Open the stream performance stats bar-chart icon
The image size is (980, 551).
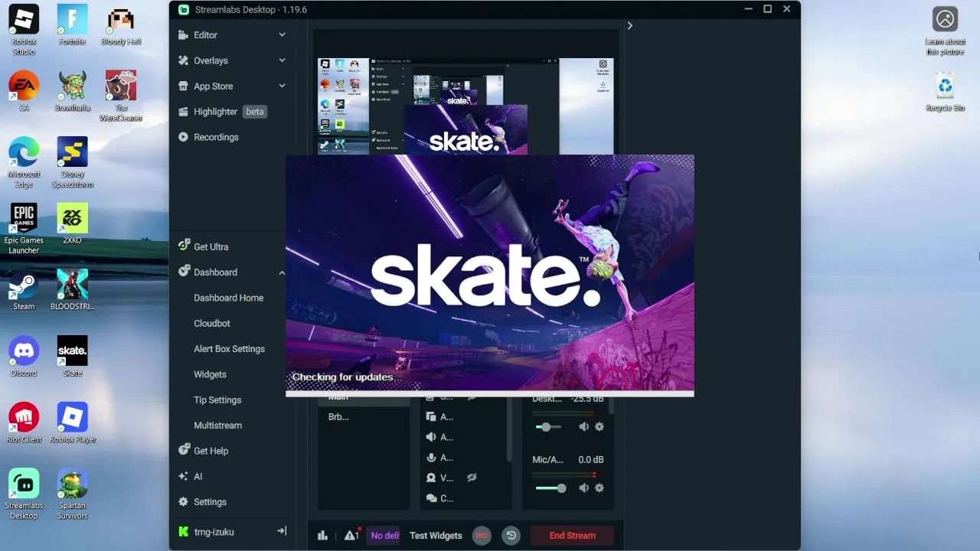click(322, 536)
